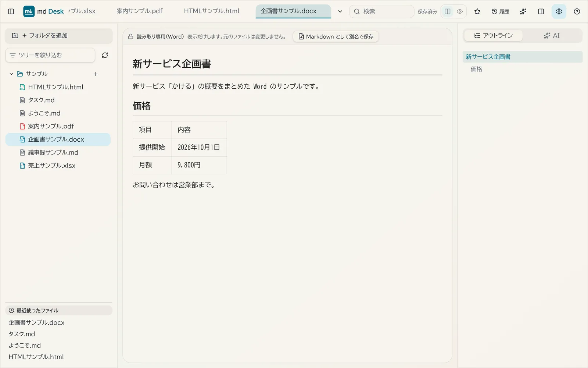Switch to HTMLサンプル.html tab
588x368 pixels.
[x=212, y=11]
